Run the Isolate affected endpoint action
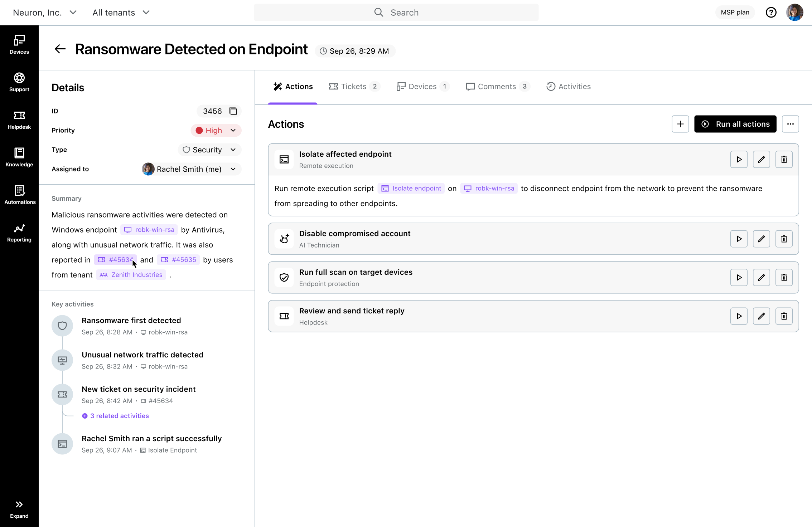 click(x=739, y=160)
